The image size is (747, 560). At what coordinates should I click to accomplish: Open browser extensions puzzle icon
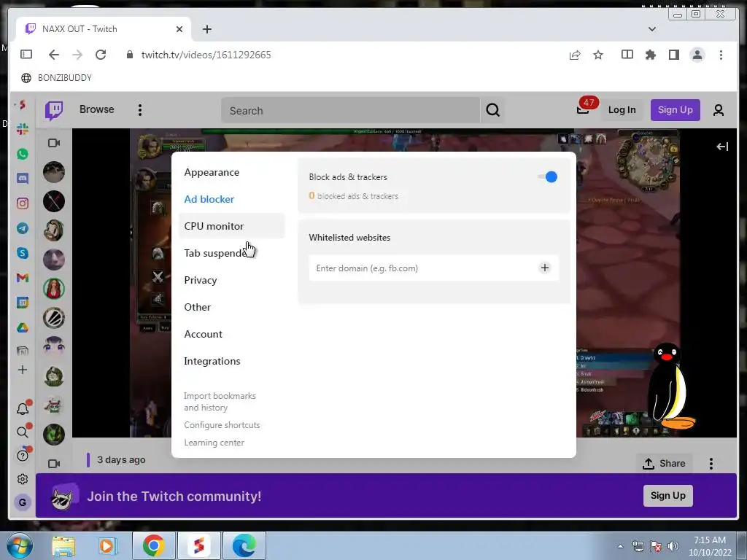pyautogui.click(x=650, y=55)
